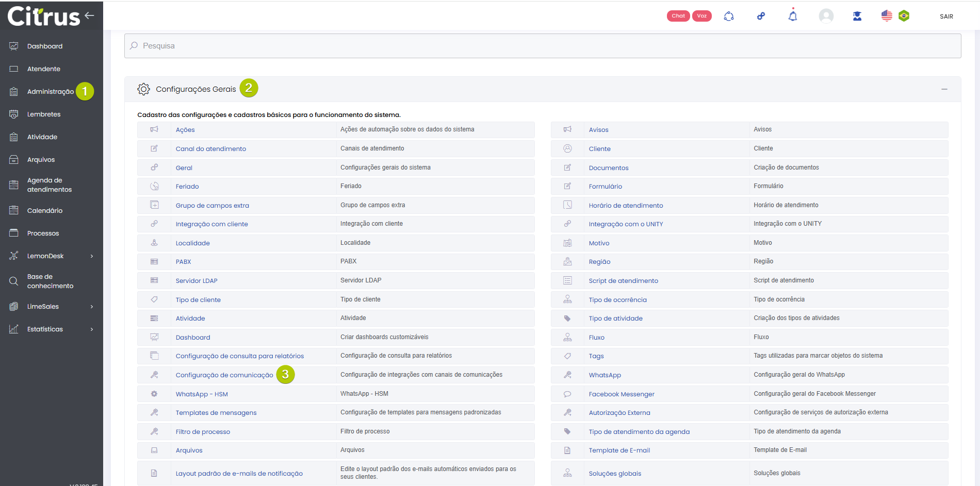980x486 pixels.
Task: Expand the LimeSales submenu
Action: [92, 307]
